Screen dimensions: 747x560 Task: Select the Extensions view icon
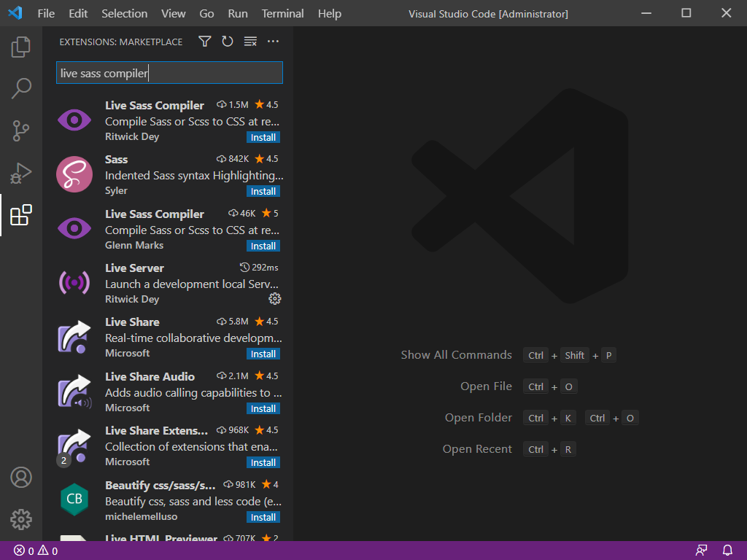point(21,215)
